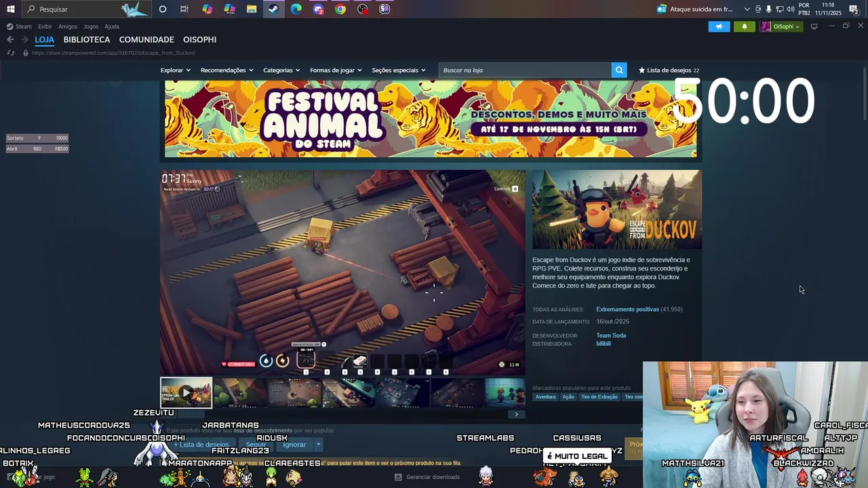Open the OISOPHI profile tab
The image size is (868, 488).
pos(199,39)
